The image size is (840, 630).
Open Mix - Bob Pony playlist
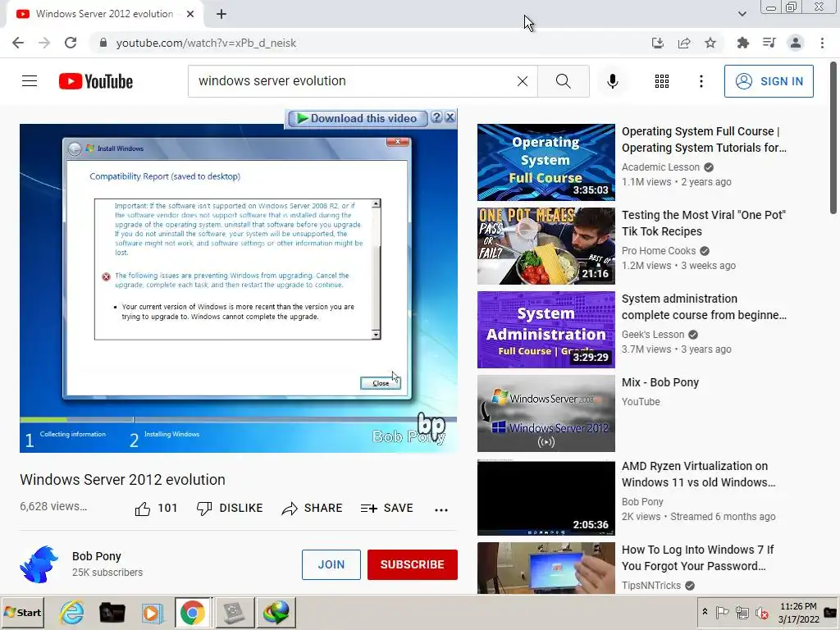(660, 382)
